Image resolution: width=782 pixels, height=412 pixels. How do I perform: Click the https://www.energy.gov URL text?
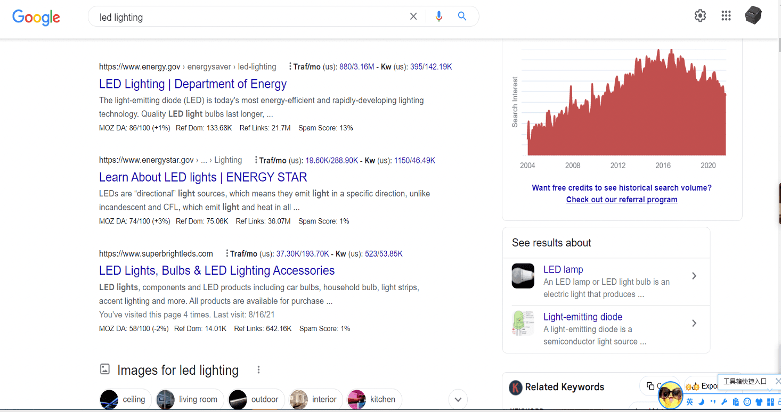tap(139, 66)
